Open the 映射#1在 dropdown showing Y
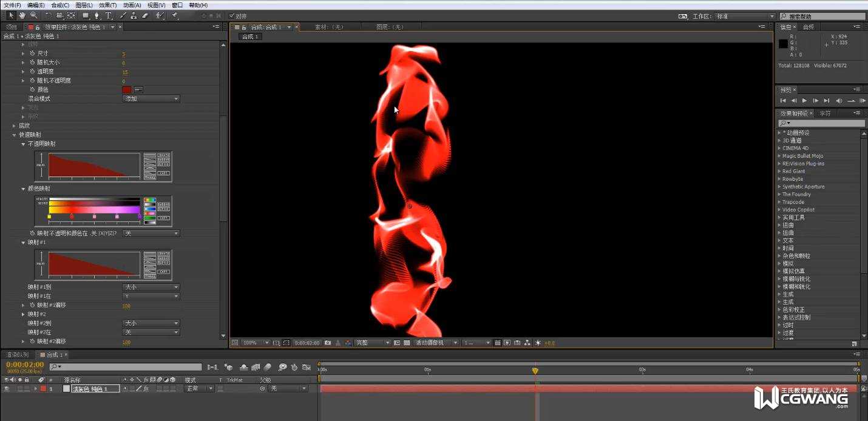 151,296
